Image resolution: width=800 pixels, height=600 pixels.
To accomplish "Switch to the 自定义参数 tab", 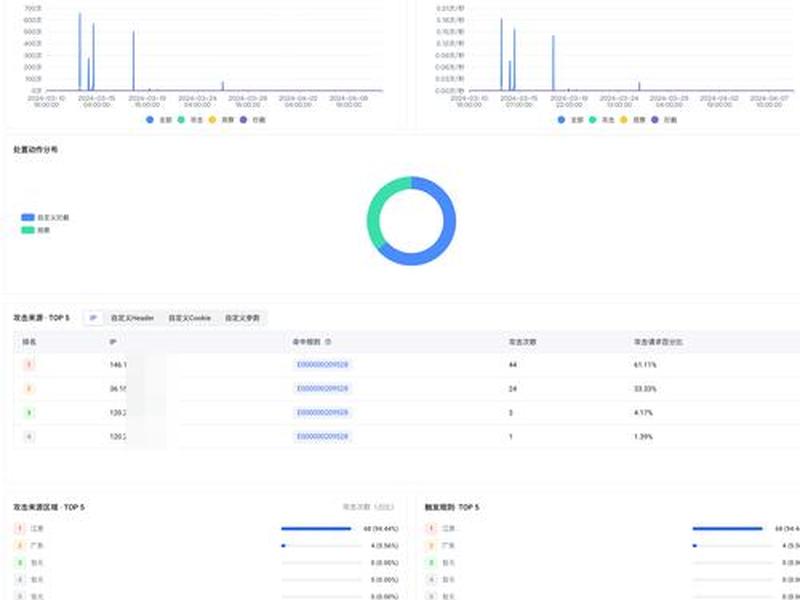I will 242,318.
